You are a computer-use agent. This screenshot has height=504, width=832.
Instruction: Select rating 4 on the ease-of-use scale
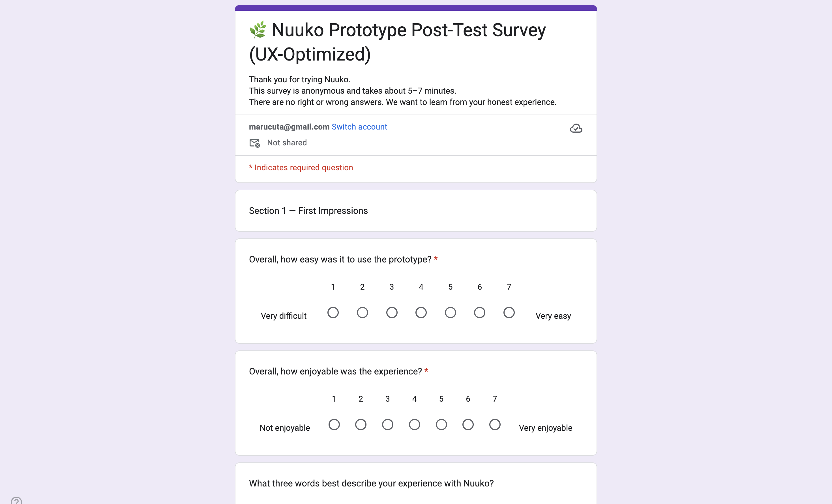click(x=421, y=312)
